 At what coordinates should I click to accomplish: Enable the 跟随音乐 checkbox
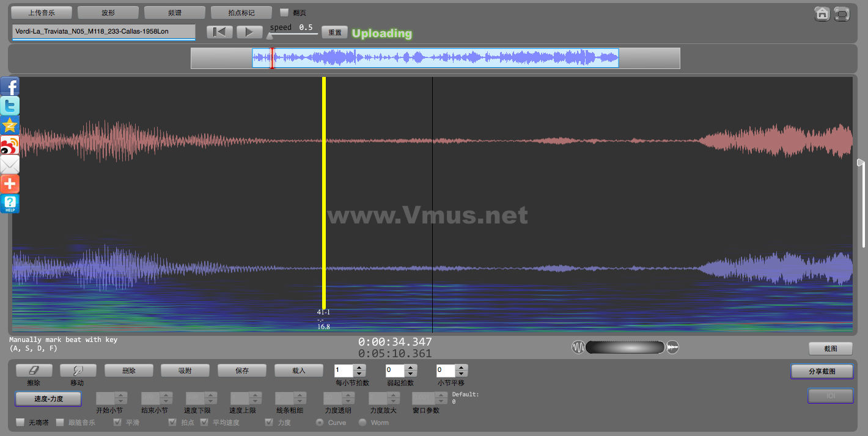60,422
